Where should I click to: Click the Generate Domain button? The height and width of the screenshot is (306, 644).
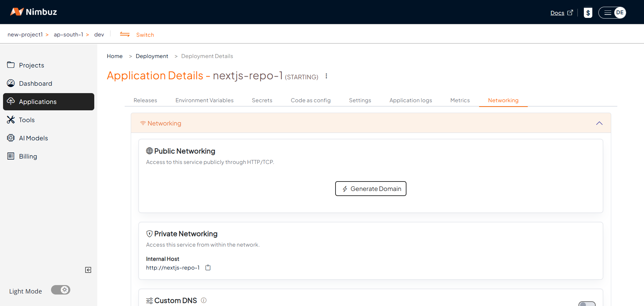click(371, 189)
